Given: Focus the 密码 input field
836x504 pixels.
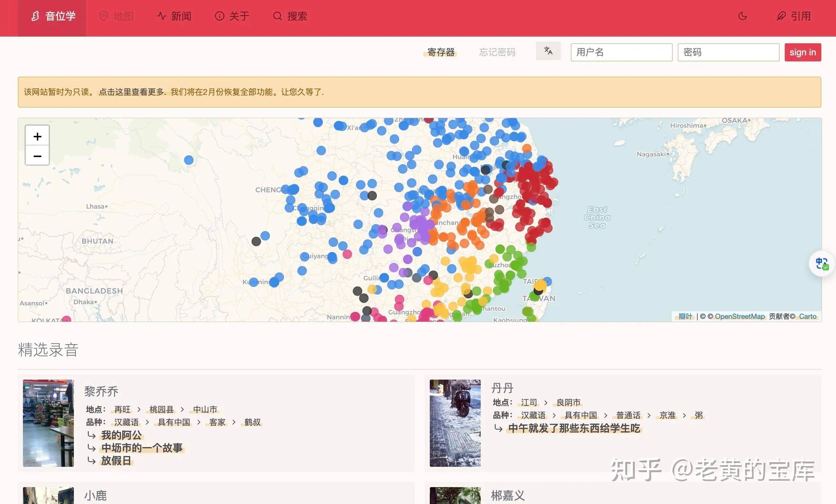Looking at the screenshot, I should (x=728, y=52).
